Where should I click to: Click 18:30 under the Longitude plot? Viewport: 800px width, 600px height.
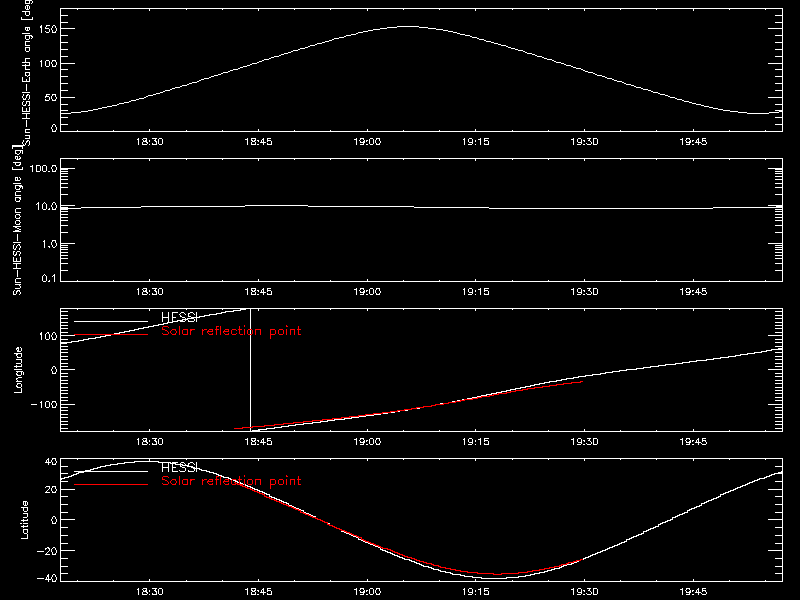[x=149, y=442]
